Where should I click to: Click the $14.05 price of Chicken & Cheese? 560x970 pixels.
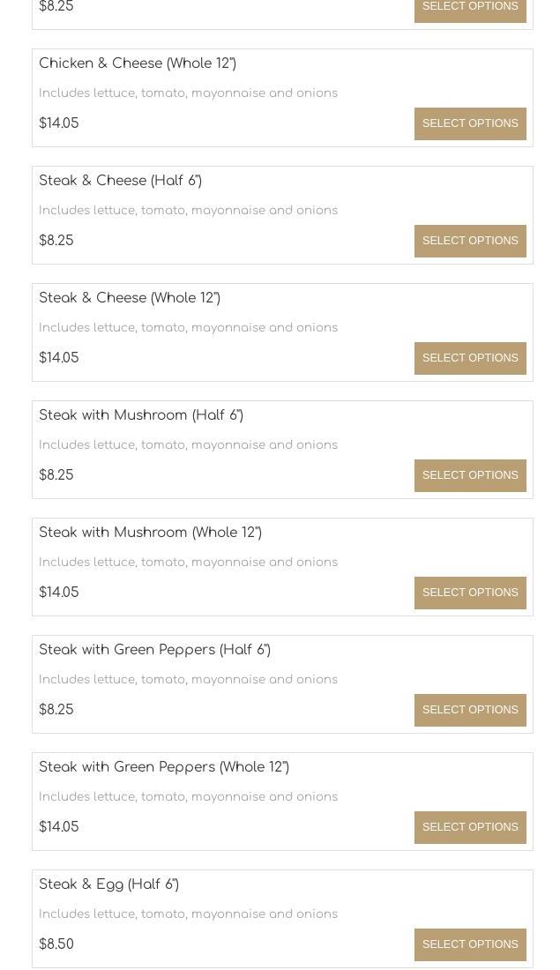pos(59,123)
